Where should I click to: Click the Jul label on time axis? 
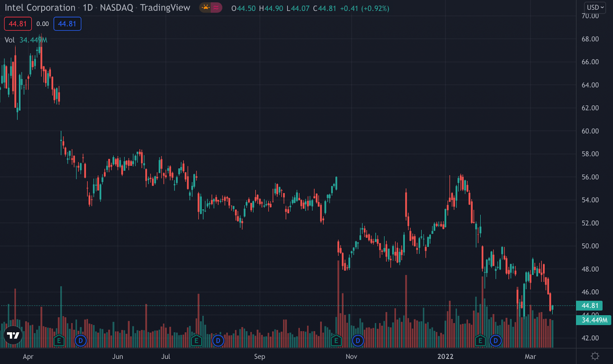tap(166, 357)
